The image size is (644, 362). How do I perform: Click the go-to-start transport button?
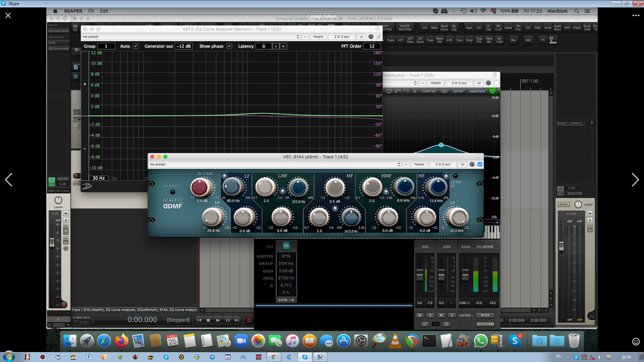[x=199, y=320]
